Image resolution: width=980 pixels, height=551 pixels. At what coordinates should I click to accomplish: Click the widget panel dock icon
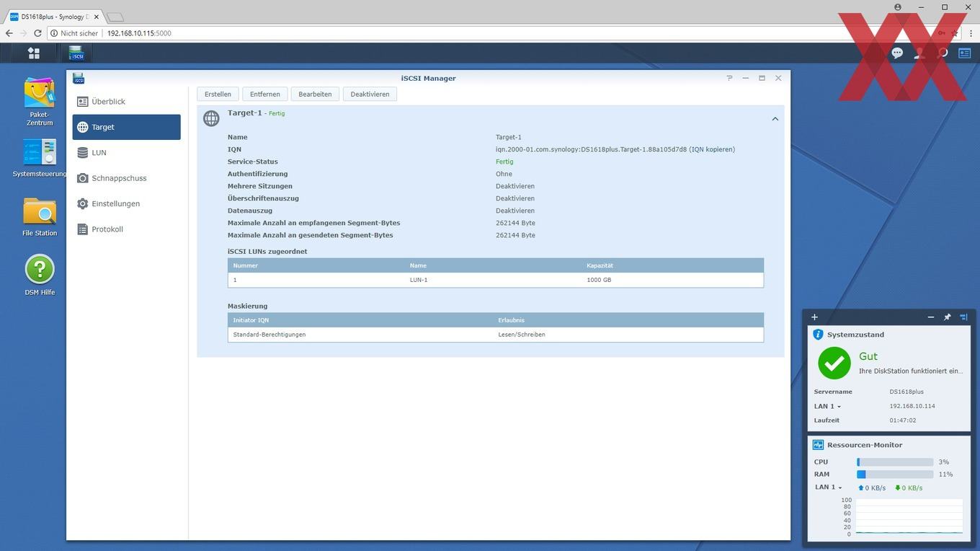coord(963,317)
